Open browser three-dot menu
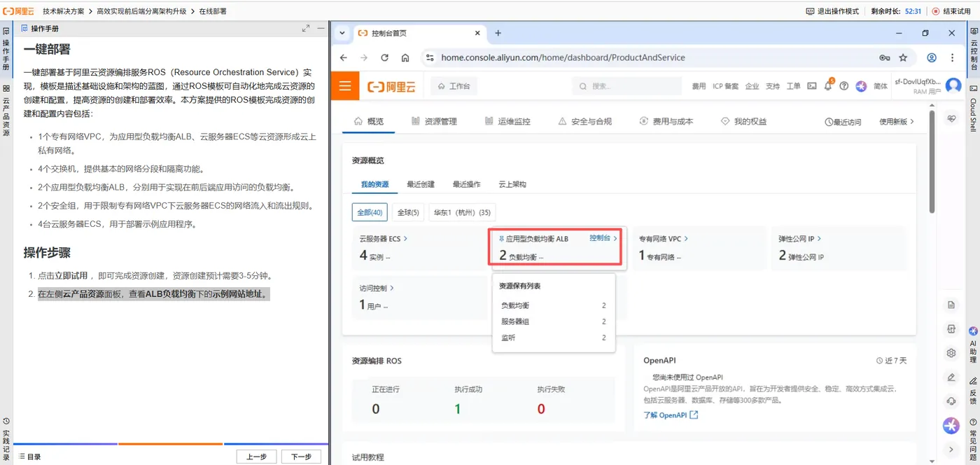 tap(953, 57)
